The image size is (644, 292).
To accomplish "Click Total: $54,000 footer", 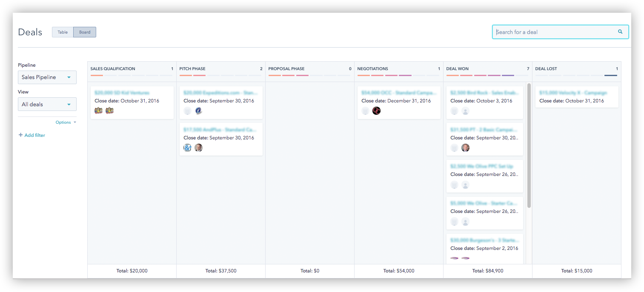I will [x=399, y=271].
